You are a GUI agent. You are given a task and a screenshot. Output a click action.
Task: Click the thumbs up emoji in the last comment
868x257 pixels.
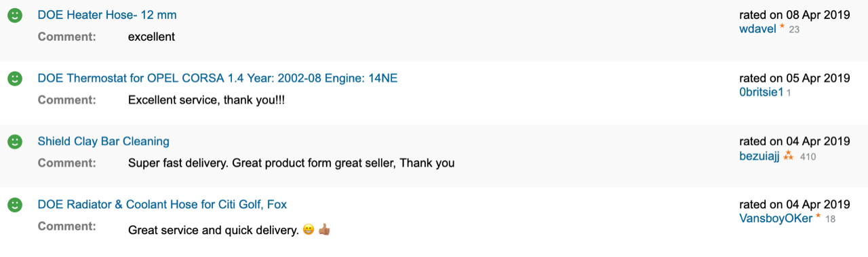pos(324,230)
